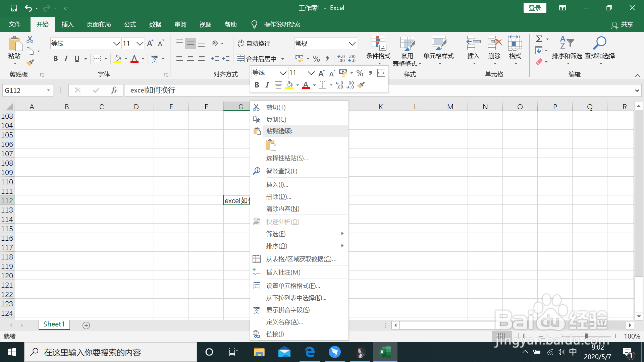Open Find and Select (查找和选择)
The height and width of the screenshot is (362, 644).
point(600,50)
